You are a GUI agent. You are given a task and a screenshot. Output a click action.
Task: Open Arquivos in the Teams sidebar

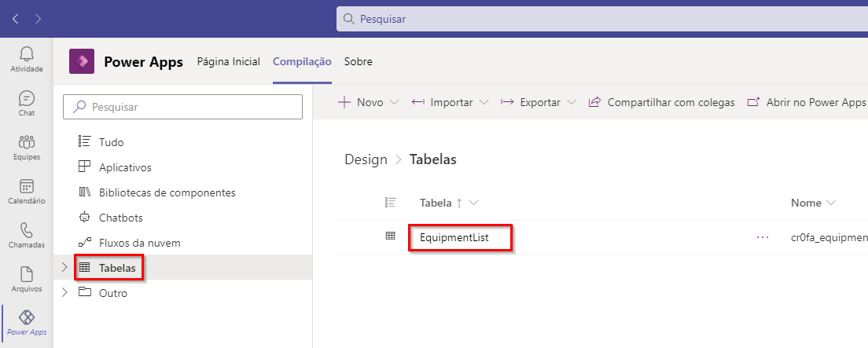(x=27, y=280)
